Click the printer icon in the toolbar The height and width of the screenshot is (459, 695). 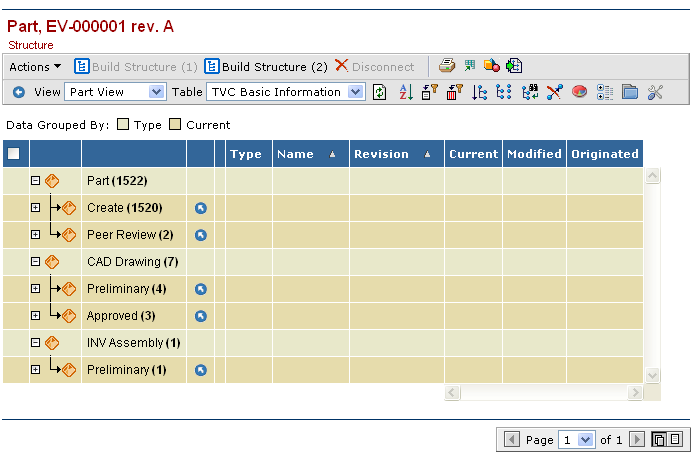tap(449, 67)
